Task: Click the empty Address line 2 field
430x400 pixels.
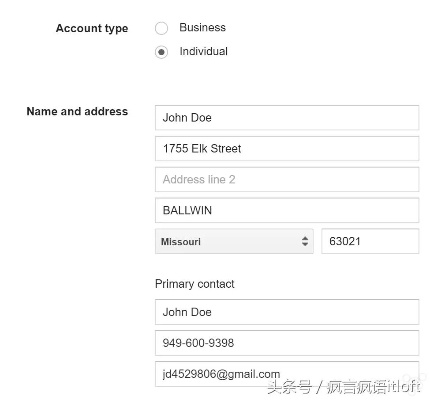Action: click(287, 179)
